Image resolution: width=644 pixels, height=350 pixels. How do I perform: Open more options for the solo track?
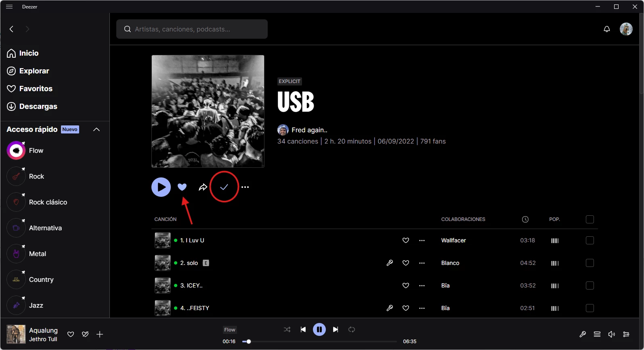[422, 263]
